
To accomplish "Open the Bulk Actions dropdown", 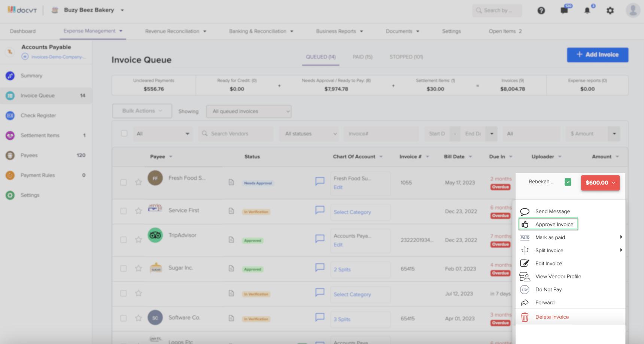I will [142, 111].
